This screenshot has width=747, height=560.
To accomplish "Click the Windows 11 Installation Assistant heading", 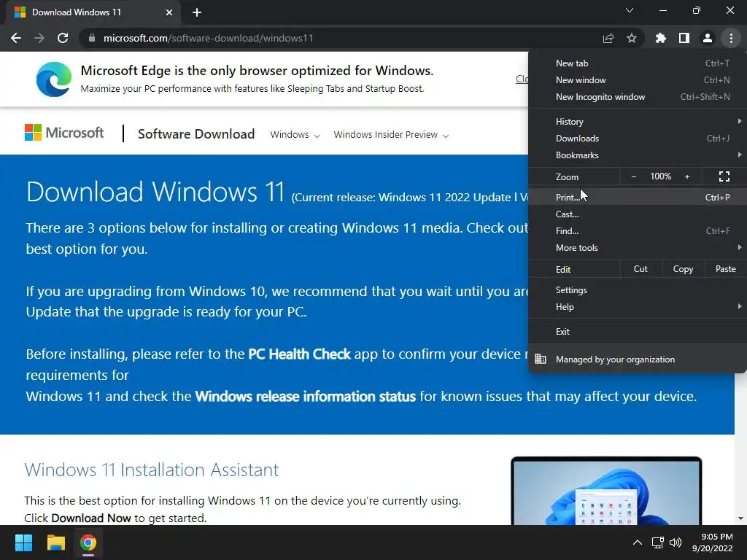I will click(x=152, y=470).
